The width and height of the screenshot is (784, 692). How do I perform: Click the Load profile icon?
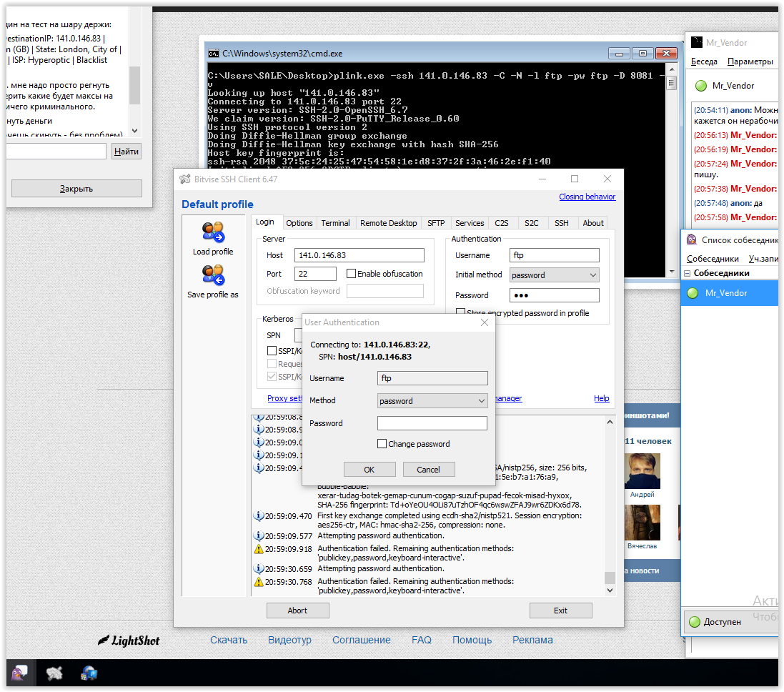pyautogui.click(x=213, y=232)
